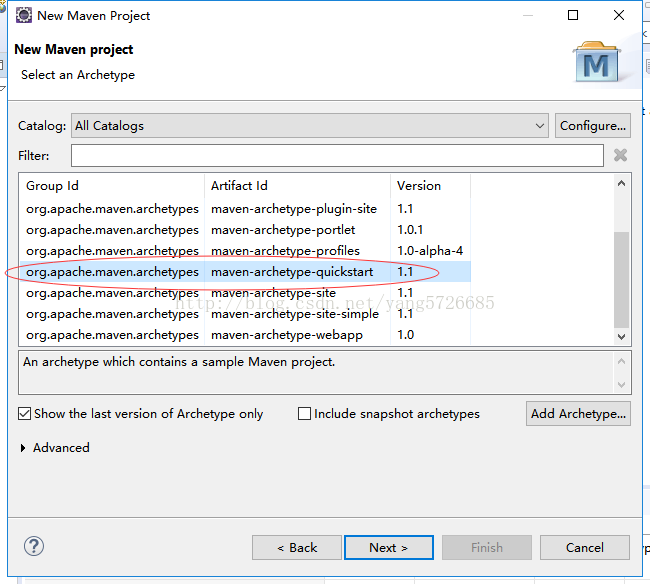The image size is (650, 584).
Task: Close the New Maven Project window
Action: tap(619, 15)
